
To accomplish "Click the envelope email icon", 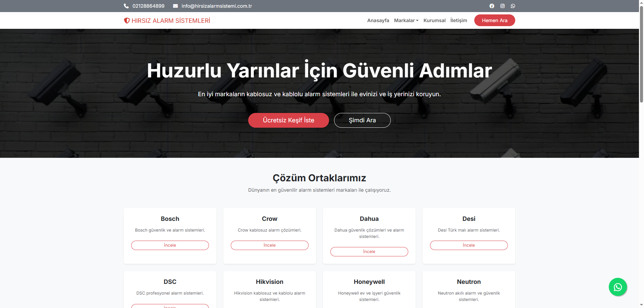I will pos(175,6).
